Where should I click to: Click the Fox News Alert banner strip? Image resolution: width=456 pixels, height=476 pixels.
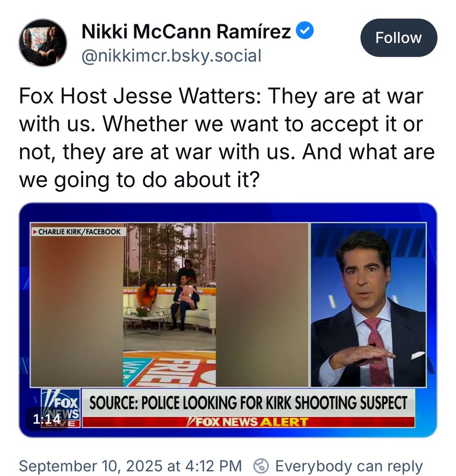coord(248,422)
